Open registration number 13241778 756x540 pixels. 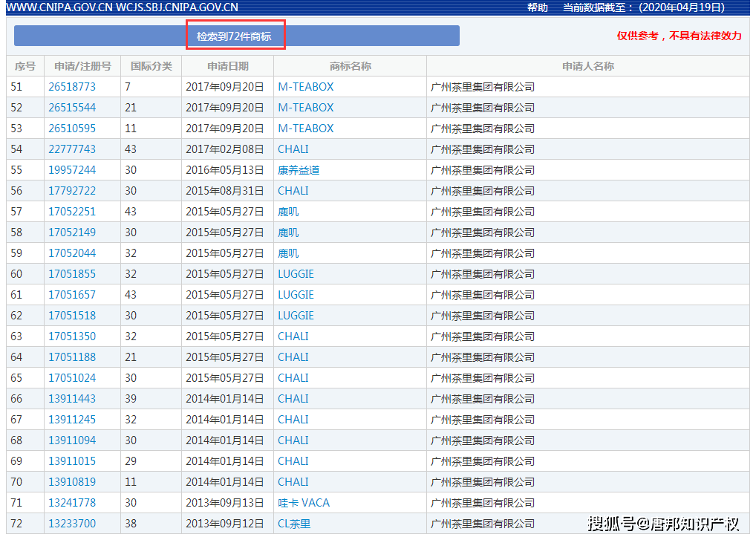pyautogui.click(x=72, y=502)
